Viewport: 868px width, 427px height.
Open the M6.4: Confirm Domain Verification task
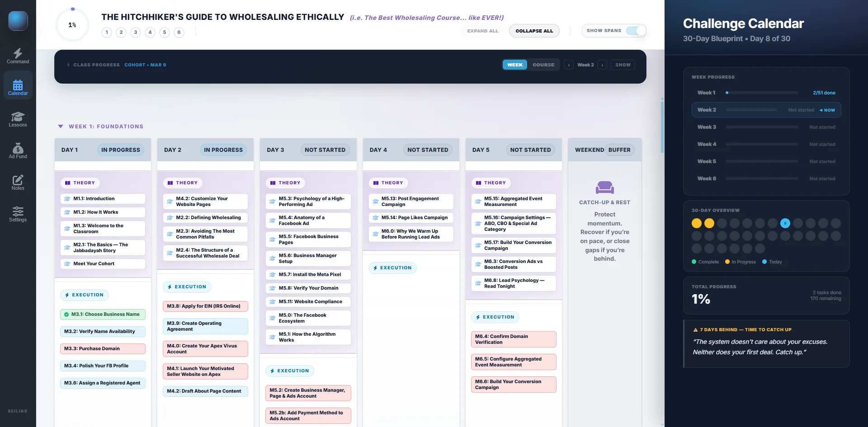point(514,339)
